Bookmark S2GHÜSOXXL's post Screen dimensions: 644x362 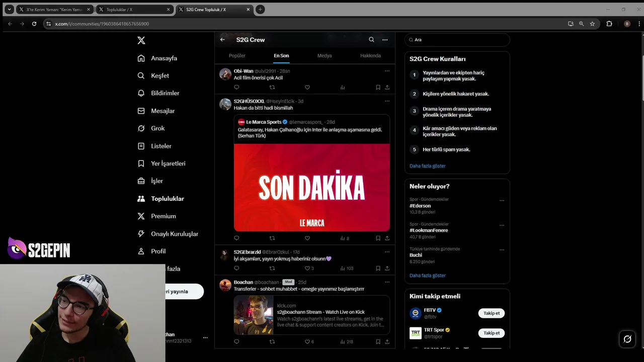[378, 238]
